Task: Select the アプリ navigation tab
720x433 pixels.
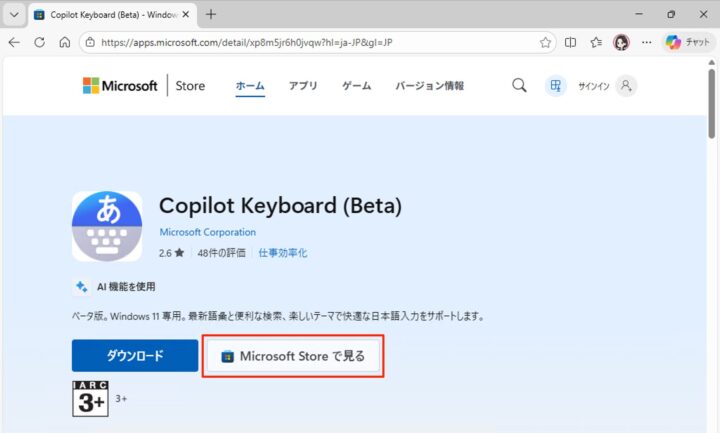Action: tap(303, 86)
